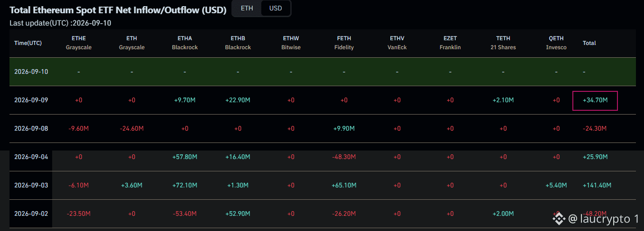Click the -24.30M total for 2026-09-08

[x=595, y=129]
